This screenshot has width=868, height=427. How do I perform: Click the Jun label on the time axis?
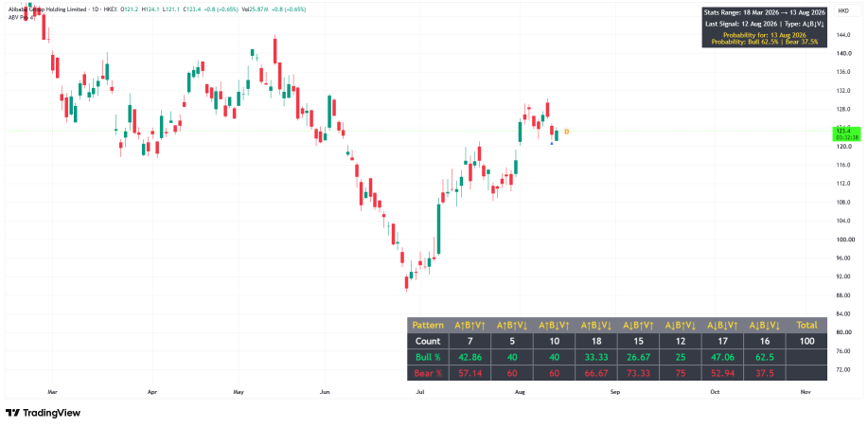pyautogui.click(x=325, y=392)
